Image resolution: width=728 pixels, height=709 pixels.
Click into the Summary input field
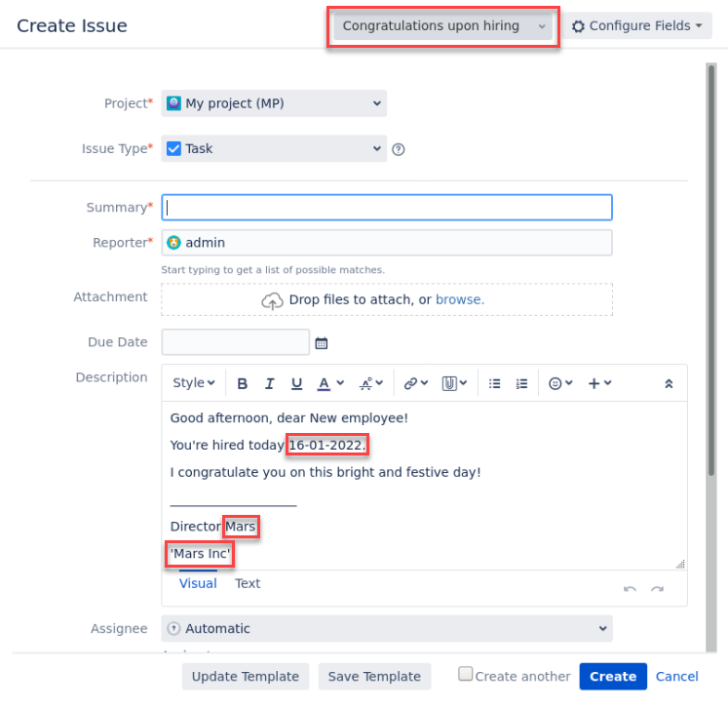coord(387,207)
